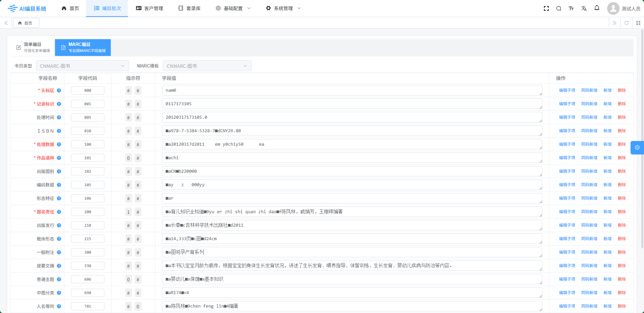Click the field code input showing 690
This screenshot has height=313, width=644.
click(88, 293)
